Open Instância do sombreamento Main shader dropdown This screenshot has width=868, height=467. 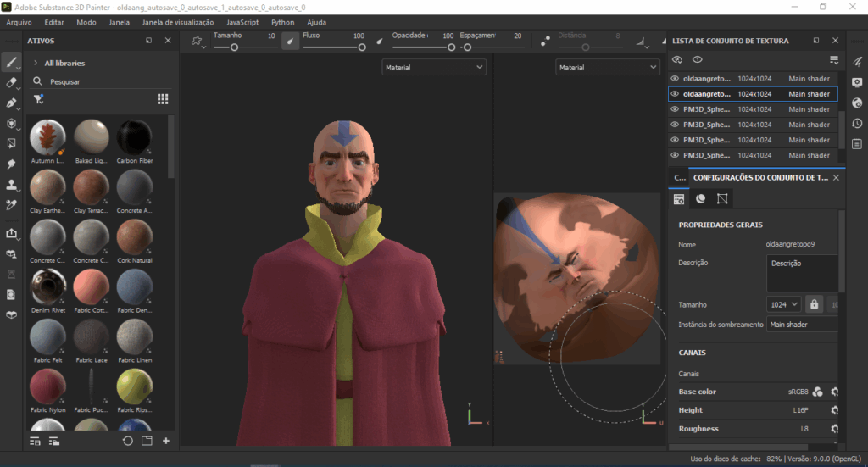pyautogui.click(x=802, y=325)
